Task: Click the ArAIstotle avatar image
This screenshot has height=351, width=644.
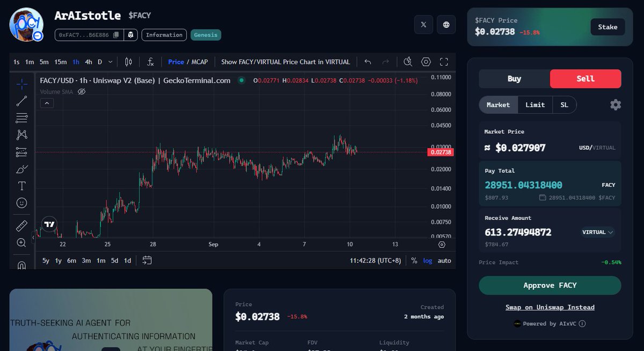Action: (27, 24)
